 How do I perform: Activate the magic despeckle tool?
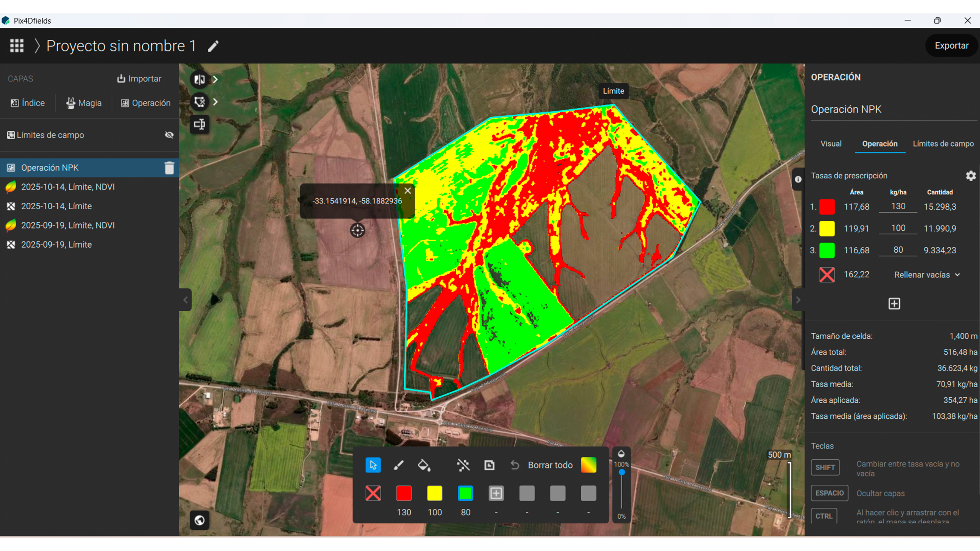(464, 465)
